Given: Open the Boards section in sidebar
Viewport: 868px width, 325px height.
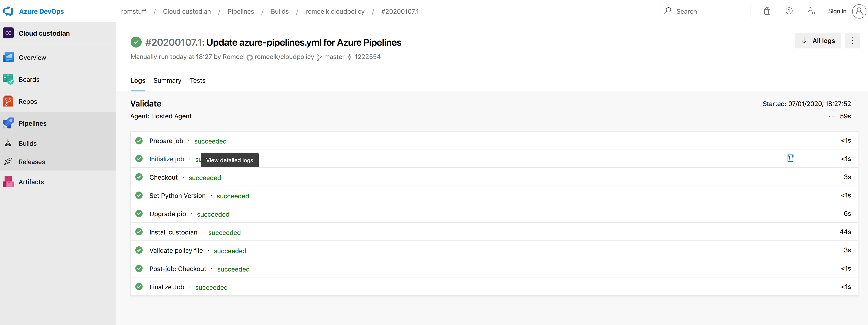Looking at the screenshot, I should tap(29, 80).
